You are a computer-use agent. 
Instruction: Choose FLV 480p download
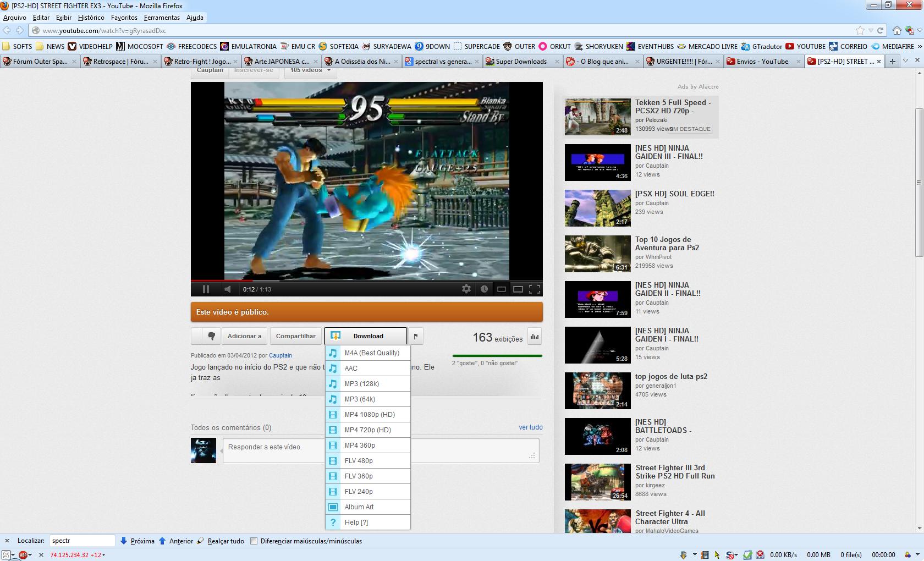click(368, 461)
